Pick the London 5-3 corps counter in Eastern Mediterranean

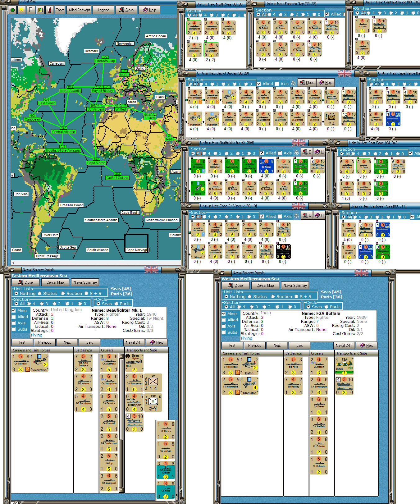click(153, 403)
